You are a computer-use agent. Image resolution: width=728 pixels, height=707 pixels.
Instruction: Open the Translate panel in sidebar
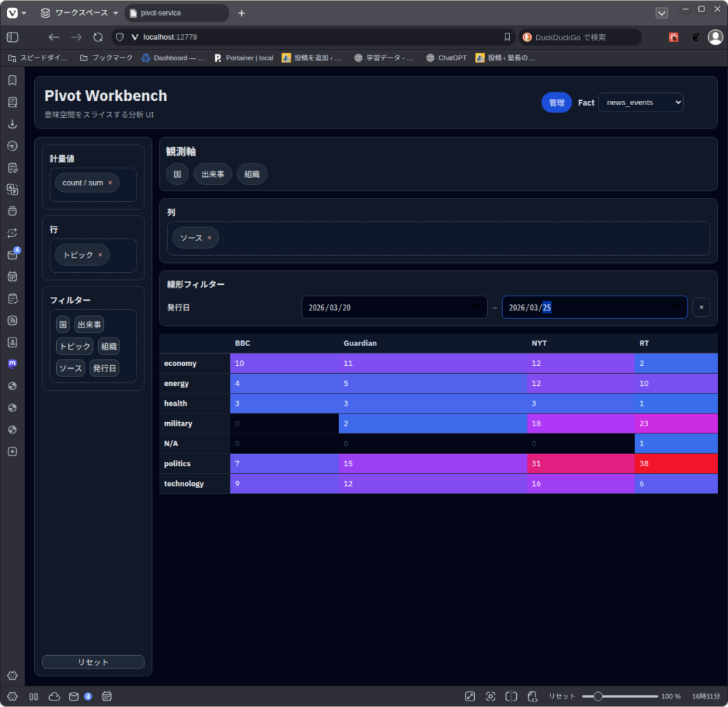pyautogui.click(x=12, y=189)
